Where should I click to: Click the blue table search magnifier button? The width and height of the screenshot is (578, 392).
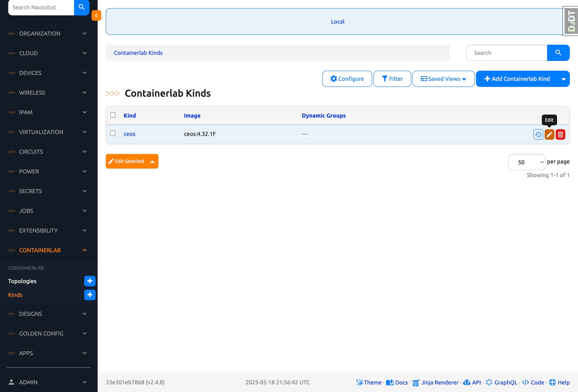click(558, 53)
